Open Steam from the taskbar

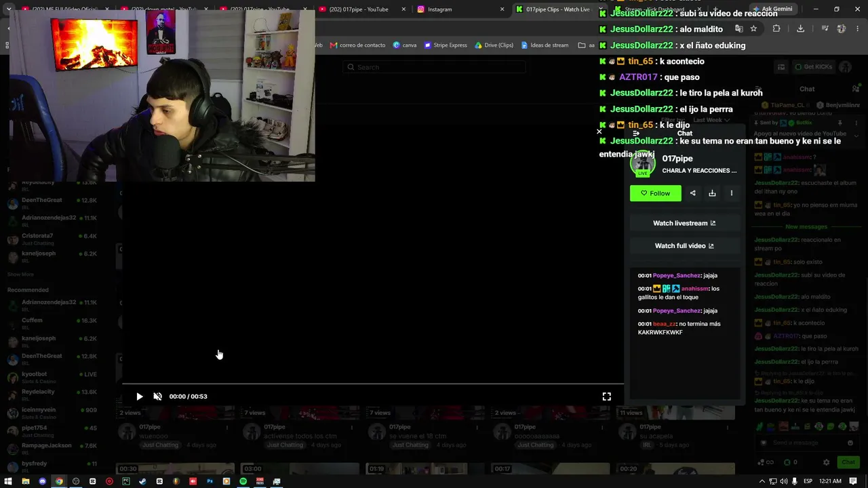[142, 481]
